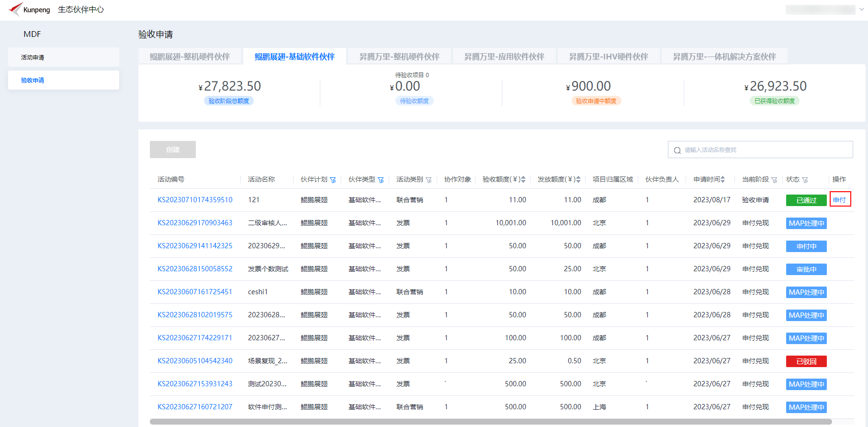
Task: Open activity KS20230607161725451
Action: click(195, 292)
